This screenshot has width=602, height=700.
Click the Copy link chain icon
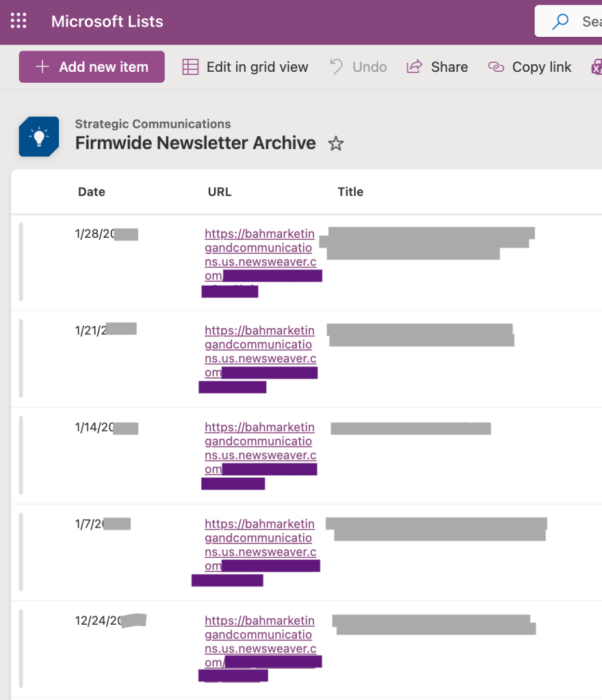[495, 66]
